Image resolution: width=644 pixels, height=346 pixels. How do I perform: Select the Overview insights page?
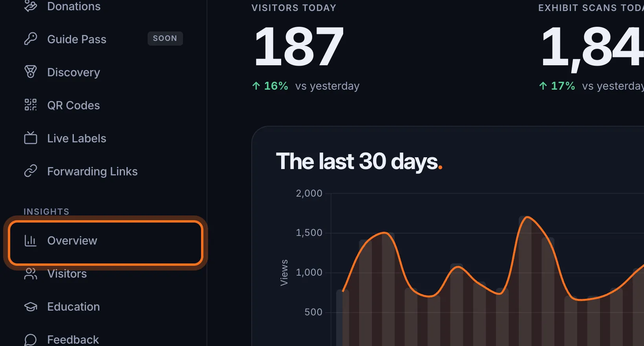(x=105, y=243)
